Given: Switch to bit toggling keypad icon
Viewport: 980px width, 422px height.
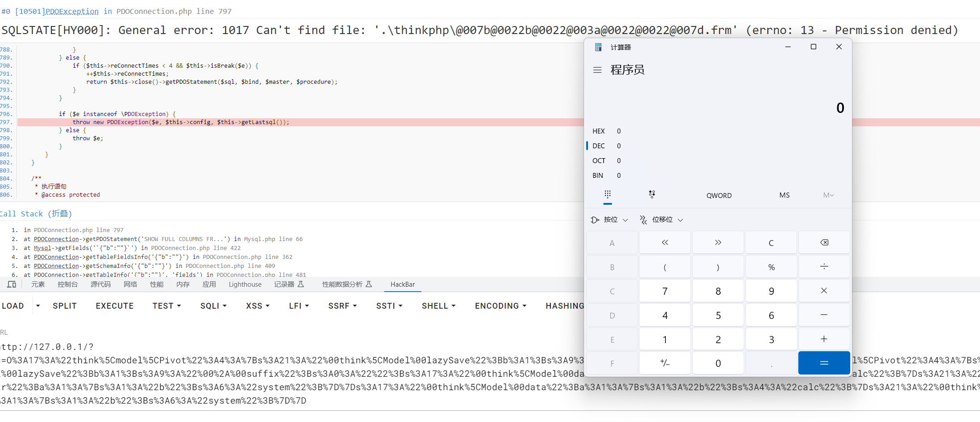Looking at the screenshot, I should coord(652,194).
